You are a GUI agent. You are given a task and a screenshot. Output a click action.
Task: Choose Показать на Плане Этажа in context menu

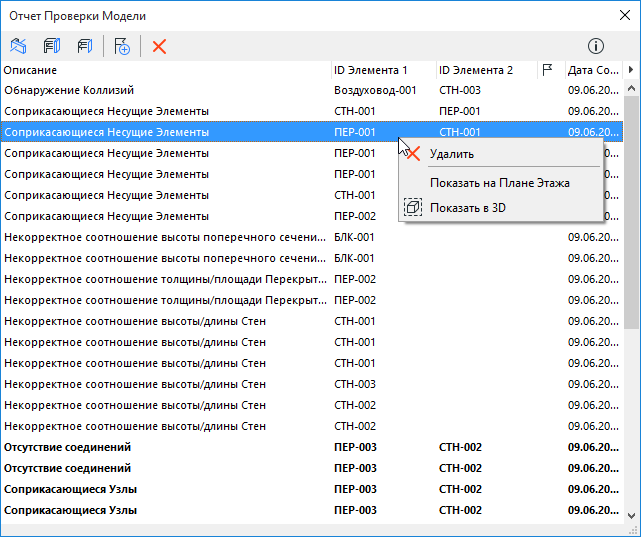click(500, 183)
